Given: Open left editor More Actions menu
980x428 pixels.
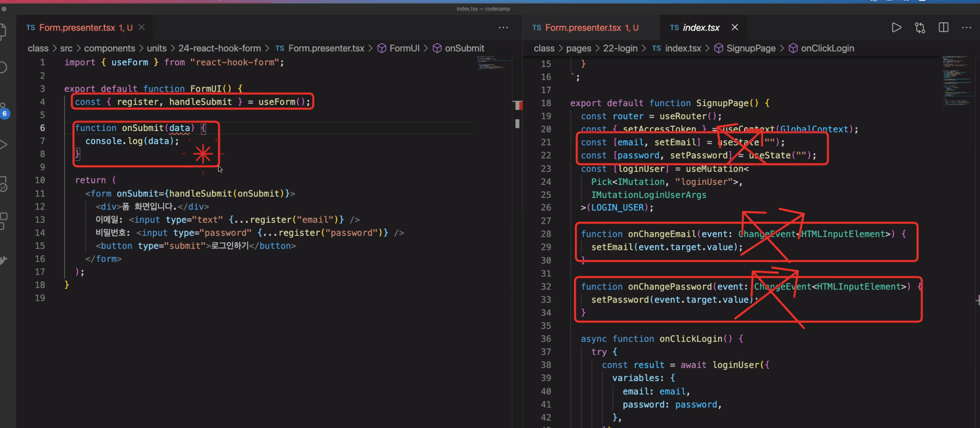Looking at the screenshot, I should [503, 28].
